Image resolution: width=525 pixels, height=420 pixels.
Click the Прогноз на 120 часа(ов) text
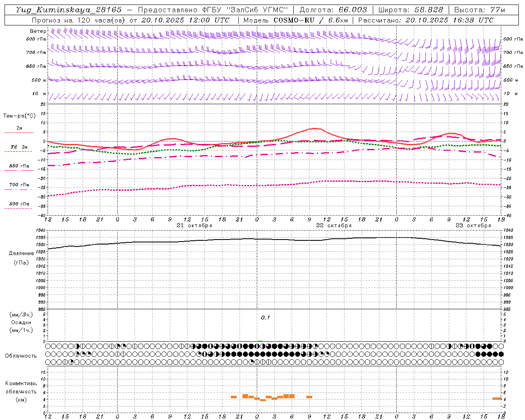[79, 20]
